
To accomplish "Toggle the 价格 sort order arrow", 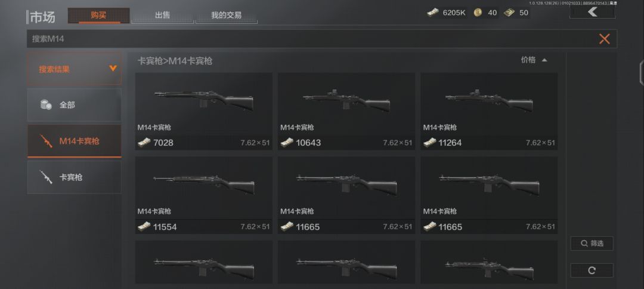I will point(544,60).
